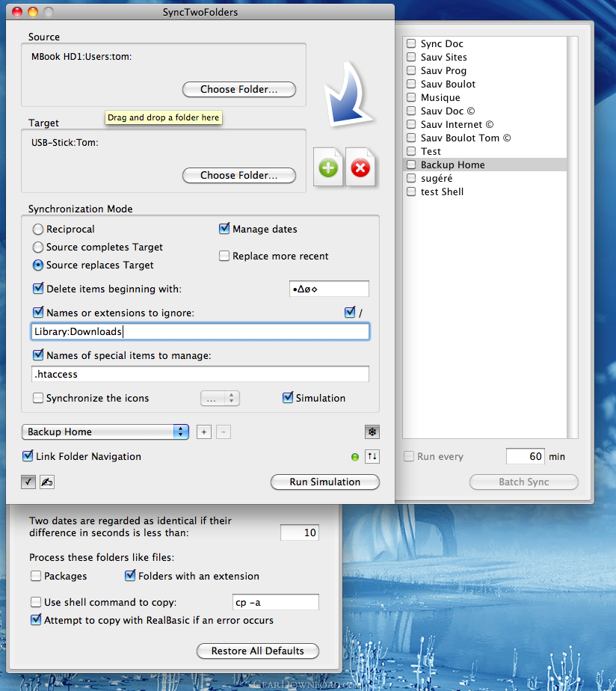Click Choose Folder for Source
The width and height of the screenshot is (616, 691).
[238, 89]
